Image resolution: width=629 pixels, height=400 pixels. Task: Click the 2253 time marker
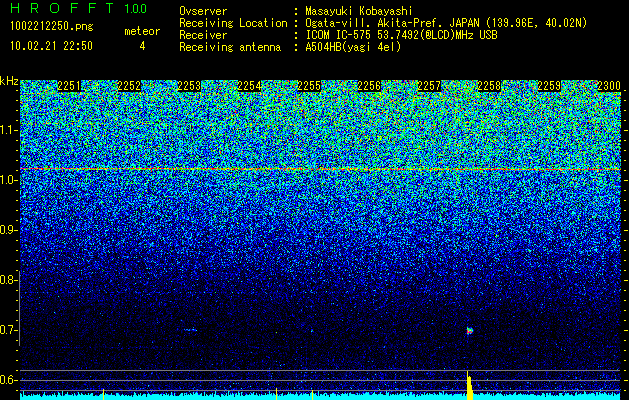[x=189, y=86]
